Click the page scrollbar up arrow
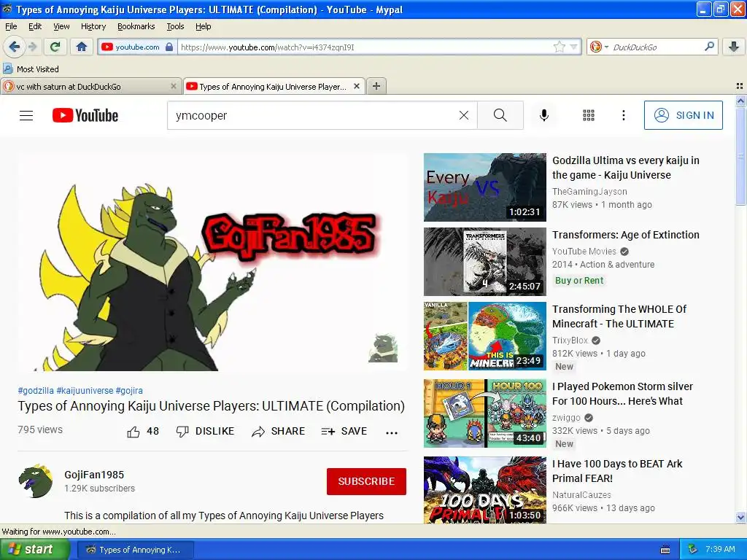 740,101
